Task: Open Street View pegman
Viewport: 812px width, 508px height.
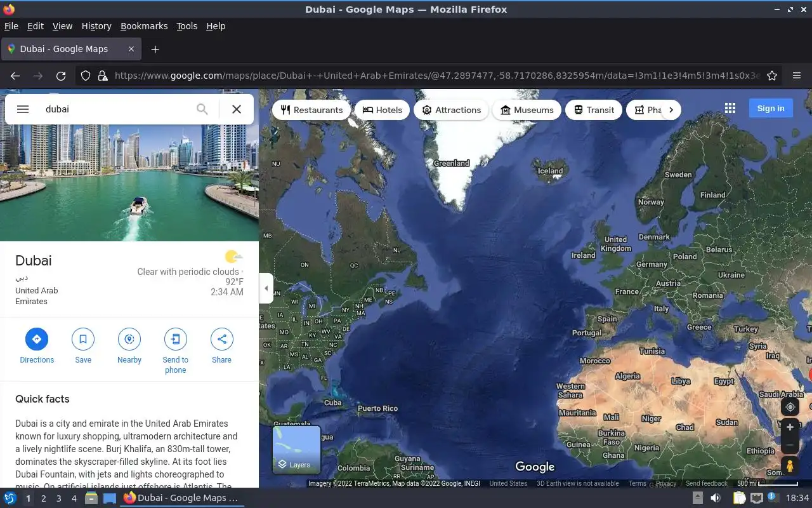Action: 790,466
